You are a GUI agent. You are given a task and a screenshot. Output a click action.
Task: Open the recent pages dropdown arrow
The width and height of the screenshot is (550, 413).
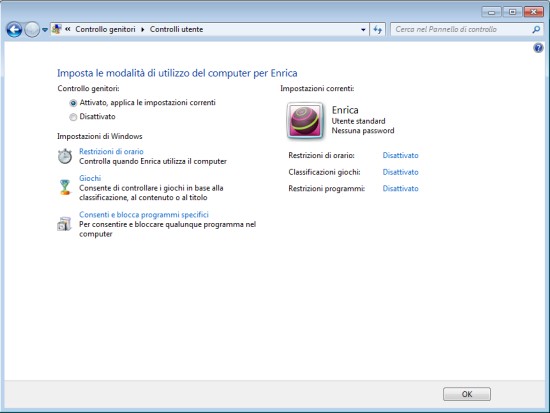pyautogui.click(x=45, y=30)
